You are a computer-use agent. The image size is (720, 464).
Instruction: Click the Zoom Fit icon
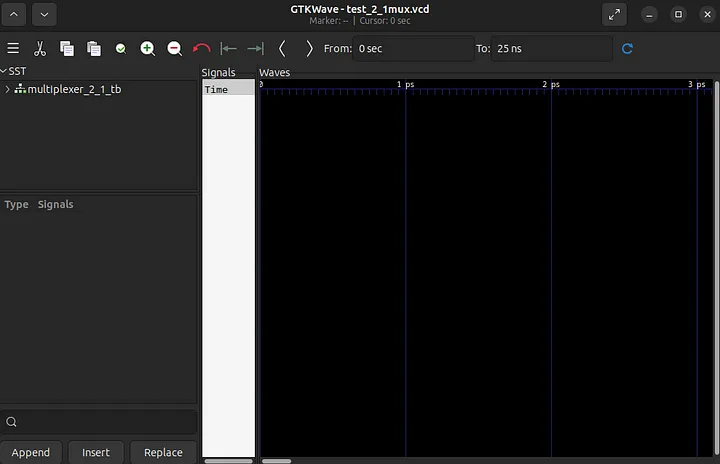coord(121,48)
